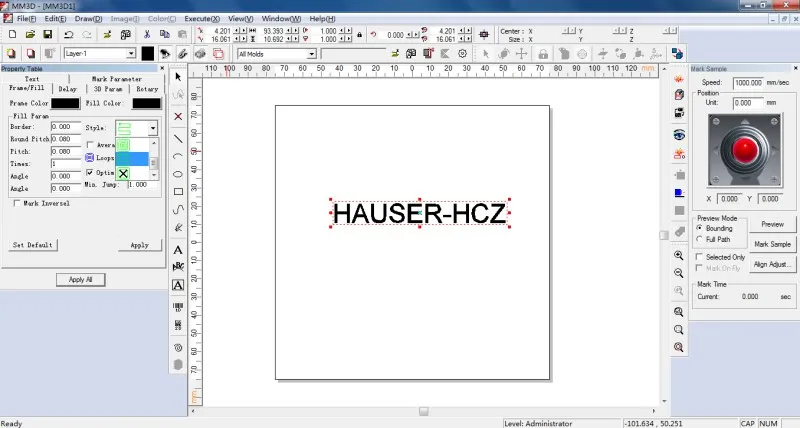Viewport: 800px width, 428px height.
Task: Open the fill Style dropdown arrow
Action: click(153, 128)
